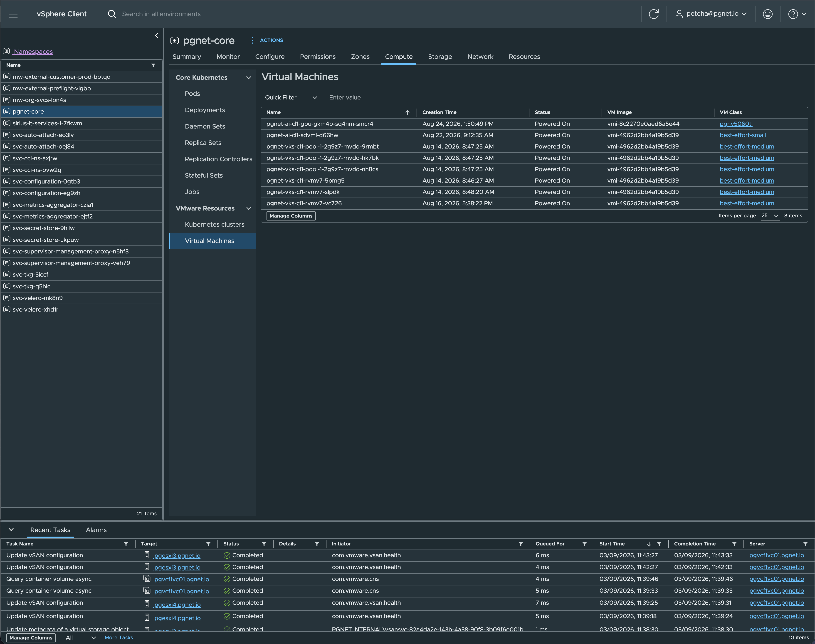Select Deployments in the side menu
Image resolution: width=815 pixels, height=644 pixels.
pos(205,110)
